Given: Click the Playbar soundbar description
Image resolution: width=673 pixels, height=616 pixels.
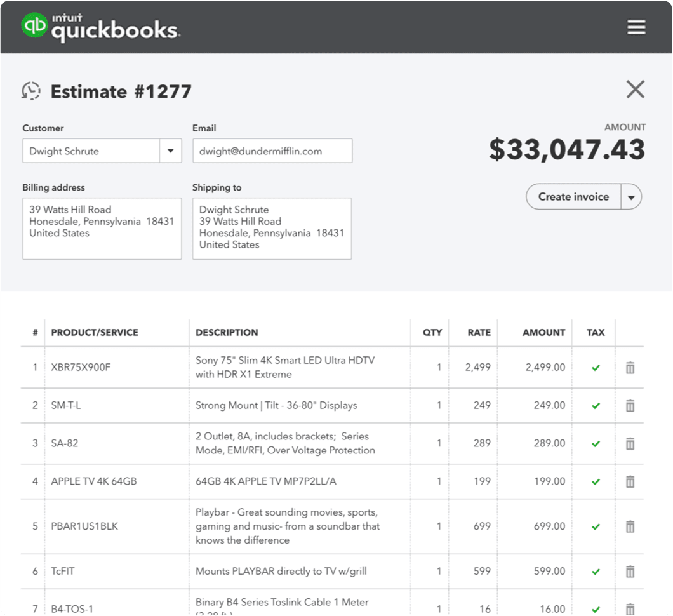Looking at the screenshot, I should [288, 526].
